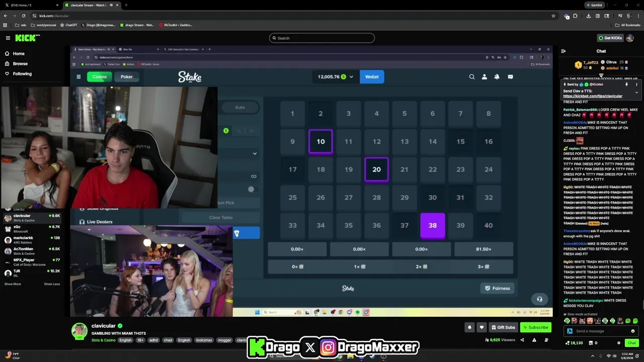Image resolution: width=644 pixels, height=362 pixels.
Task: Follow the channel with heart button
Action: (481, 327)
